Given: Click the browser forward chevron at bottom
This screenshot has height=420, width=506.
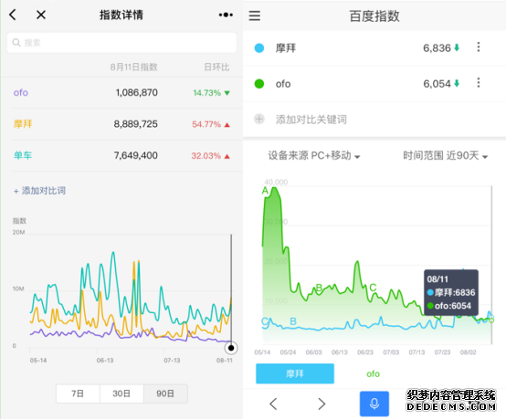Looking at the screenshot, I should (322, 404).
